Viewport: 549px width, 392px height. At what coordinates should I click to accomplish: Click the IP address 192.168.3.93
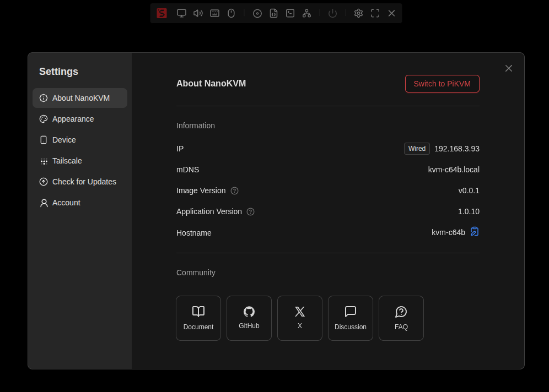(x=457, y=149)
